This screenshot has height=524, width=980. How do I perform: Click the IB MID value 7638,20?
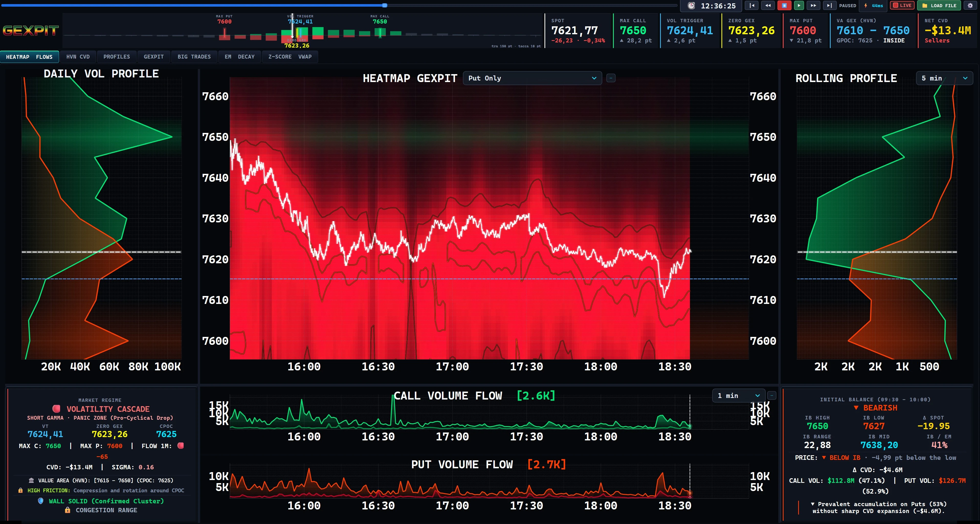pyautogui.click(x=879, y=445)
